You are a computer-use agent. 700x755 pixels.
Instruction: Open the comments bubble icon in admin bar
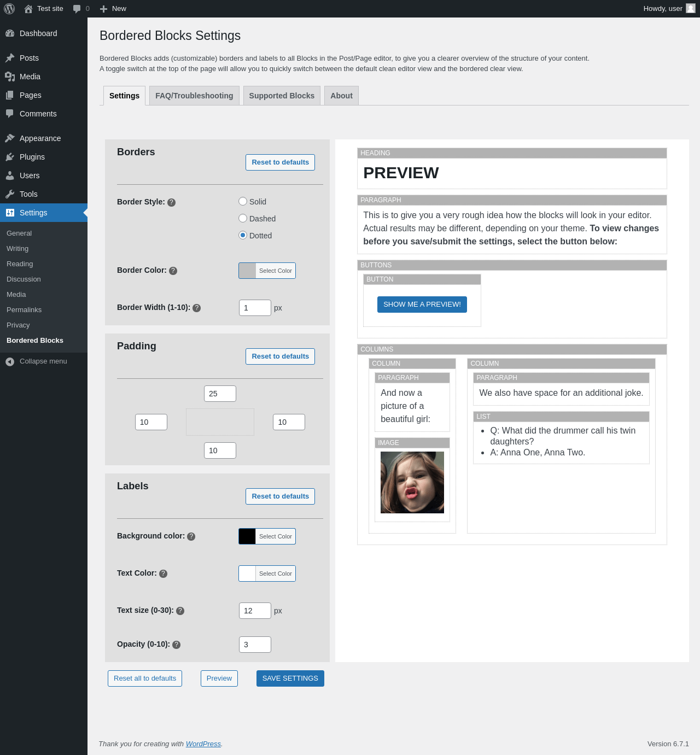tap(77, 9)
